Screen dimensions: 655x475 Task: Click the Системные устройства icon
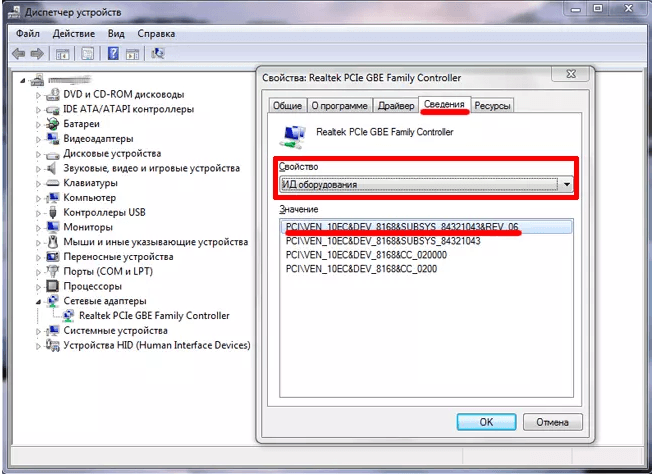click(x=53, y=330)
